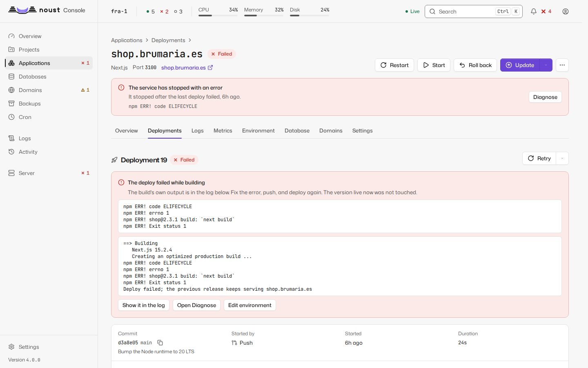Open Domains in the sidebar

tap(49, 90)
